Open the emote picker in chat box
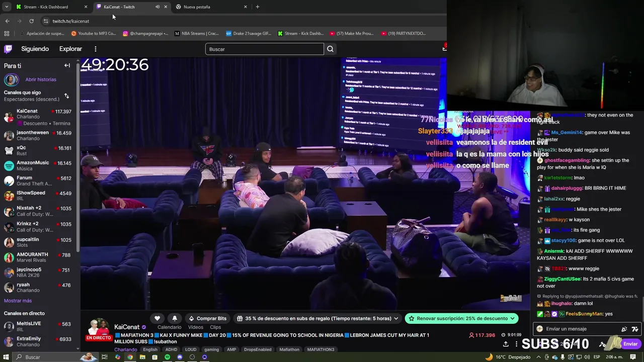 [x=635, y=329]
